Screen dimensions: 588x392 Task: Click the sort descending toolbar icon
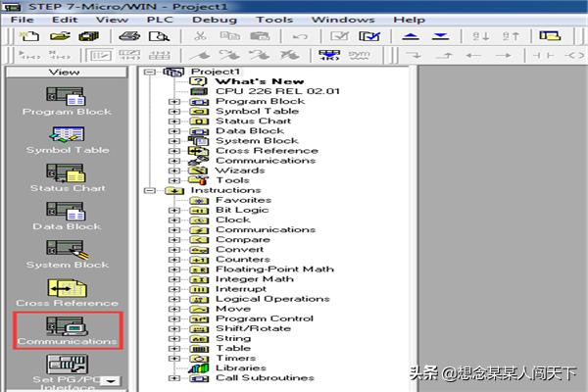511,36
